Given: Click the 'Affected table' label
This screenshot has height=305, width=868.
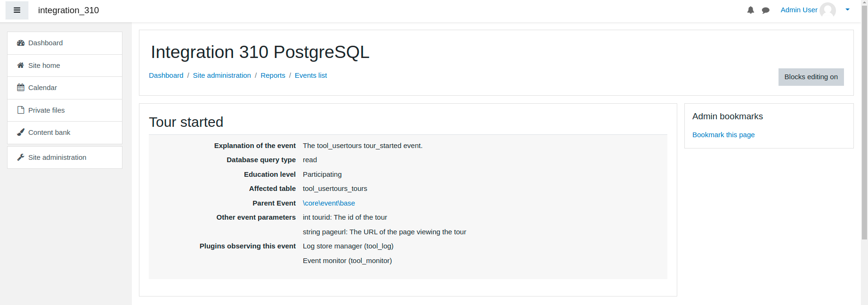Looking at the screenshot, I should pyautogui.click(x=272, y=189).
